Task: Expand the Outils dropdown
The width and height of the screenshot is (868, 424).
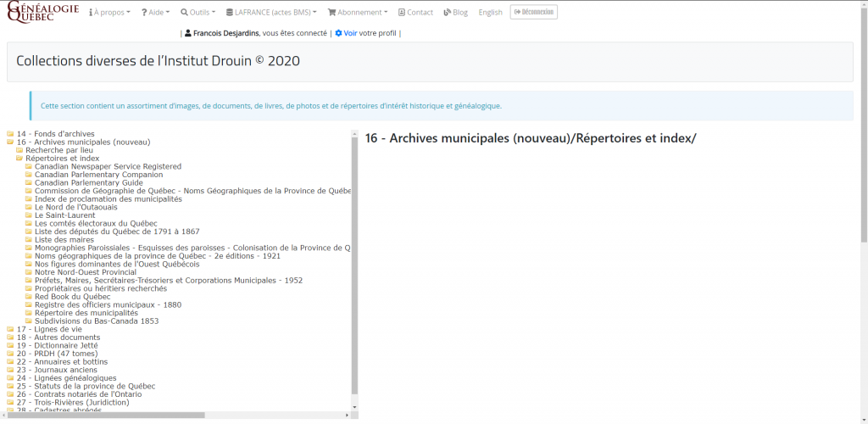Action: tap(198, 13)
